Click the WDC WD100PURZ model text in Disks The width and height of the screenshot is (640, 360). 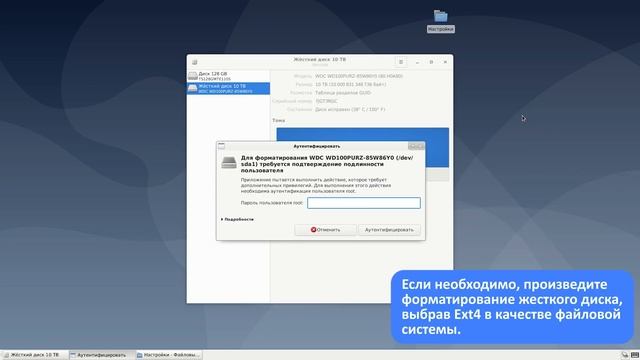pyautogui.click(x=359, y=76)
